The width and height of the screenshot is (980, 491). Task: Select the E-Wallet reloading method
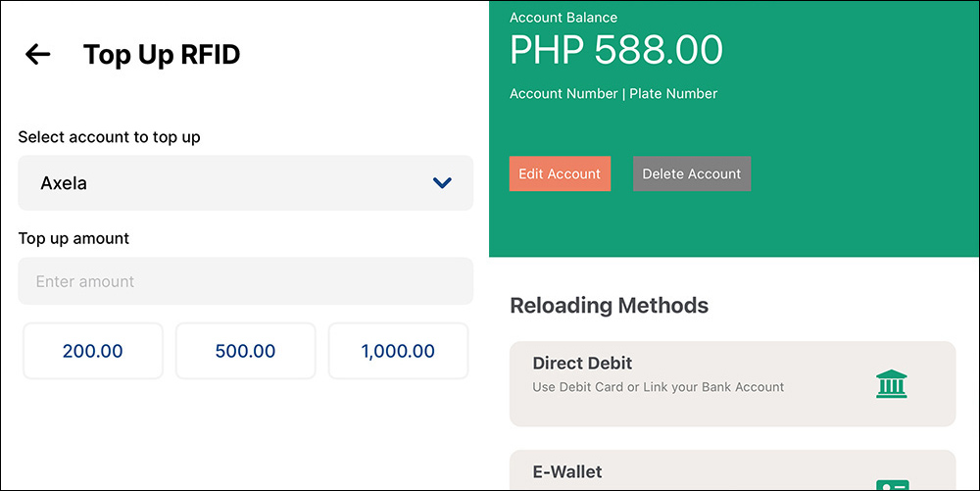pos(732,470)
